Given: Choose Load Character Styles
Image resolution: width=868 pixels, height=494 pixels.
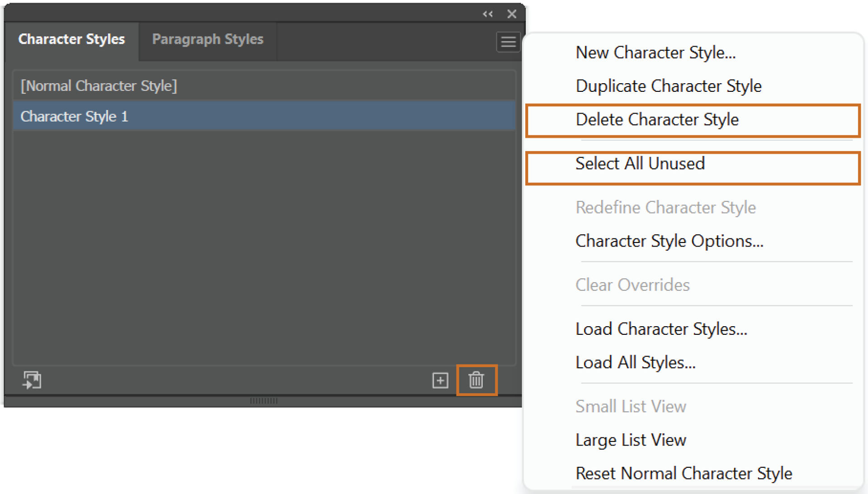Looking at the screenshot, I should coord(661,329).
